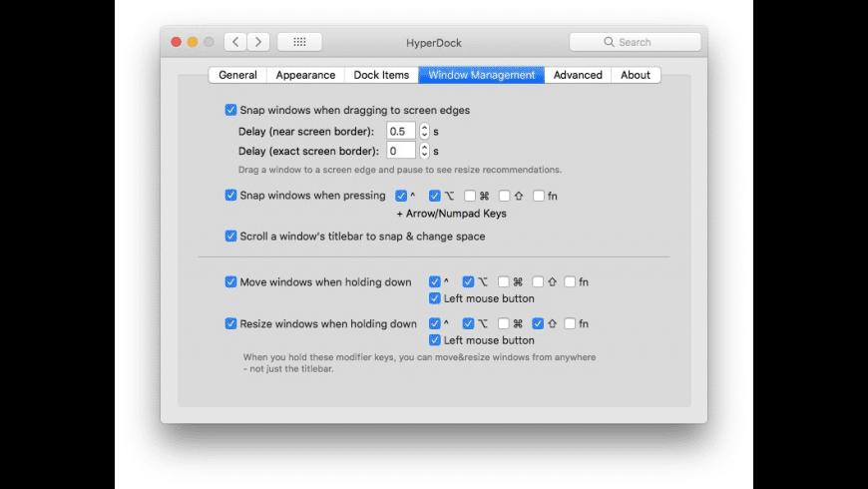The width and height of the screenshot is (868, 489).
Task: Click the 'When you hold these modifier keys' note
Action: (419, 362)
